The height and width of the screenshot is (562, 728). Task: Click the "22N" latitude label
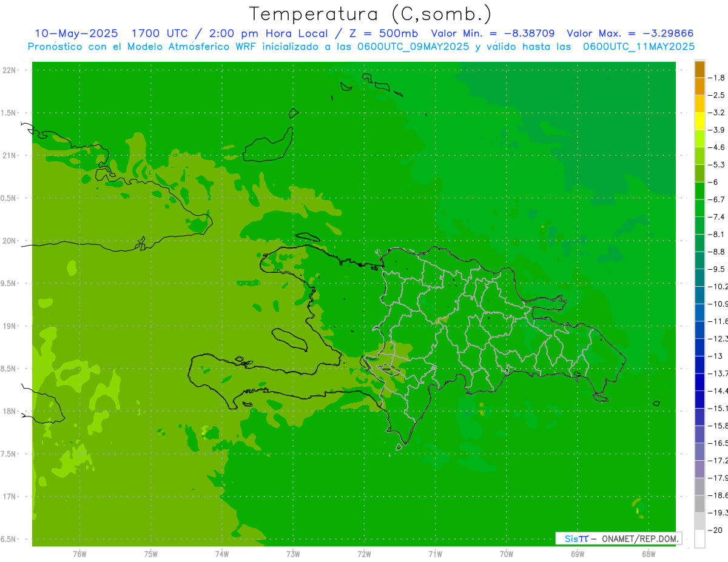10,70
